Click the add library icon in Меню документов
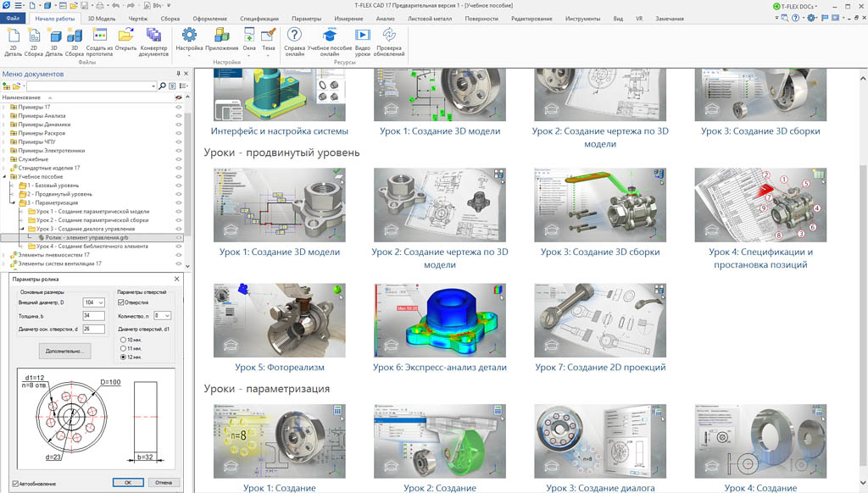This screenshot has width=868, height=493. click(7, 86)
